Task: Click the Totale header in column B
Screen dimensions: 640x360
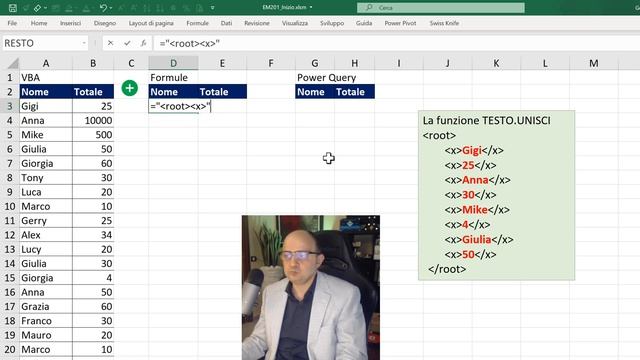Action: 93,92
